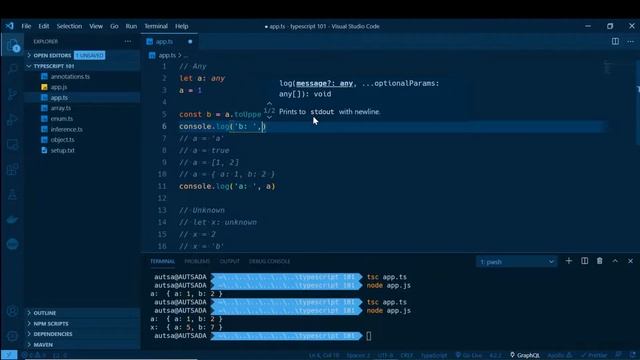The image size is (640, 360).
Task: Open editor More Actions ellipsis
Action: [631, 41]
